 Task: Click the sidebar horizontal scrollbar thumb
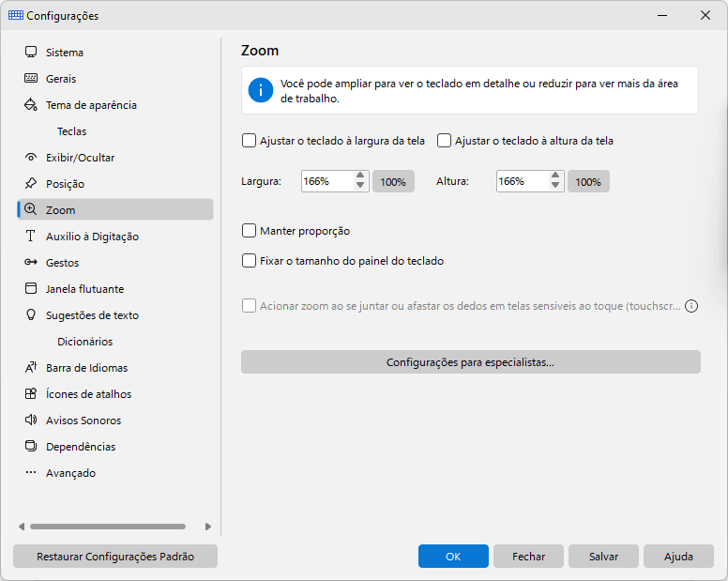pos(108,527)
